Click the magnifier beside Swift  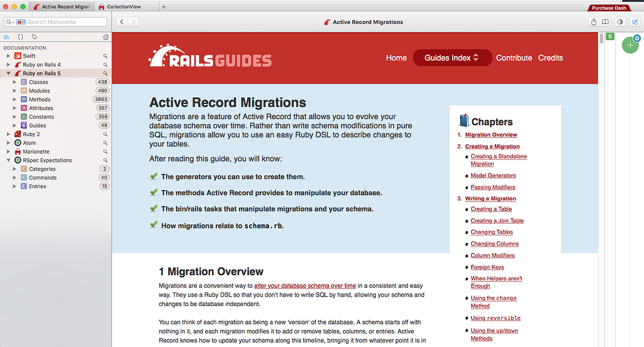pyautogui.click(x=105, y=56)
